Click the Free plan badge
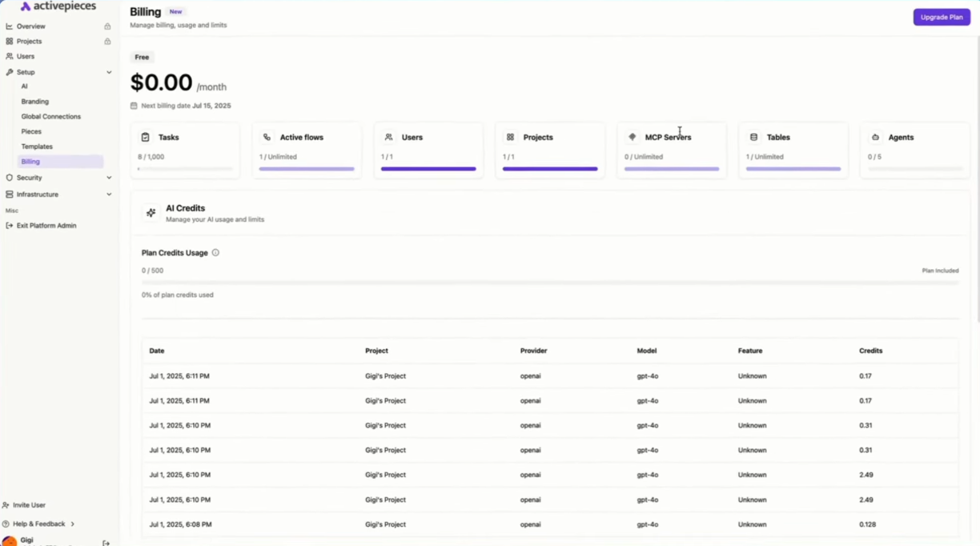 [142, 58]
